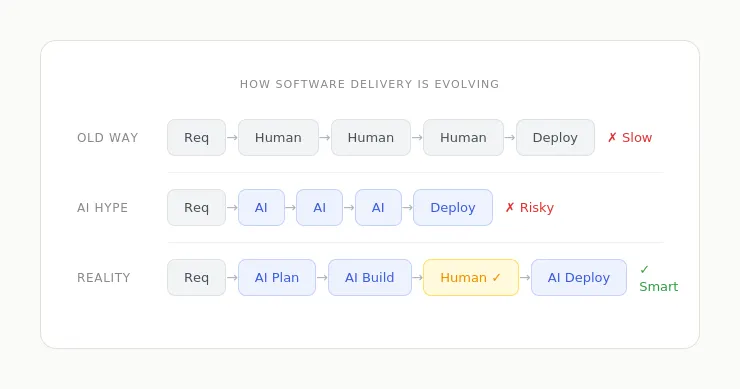Select the REALITY row label
Viewport: 740px width, 389px height.
(103, 278)
